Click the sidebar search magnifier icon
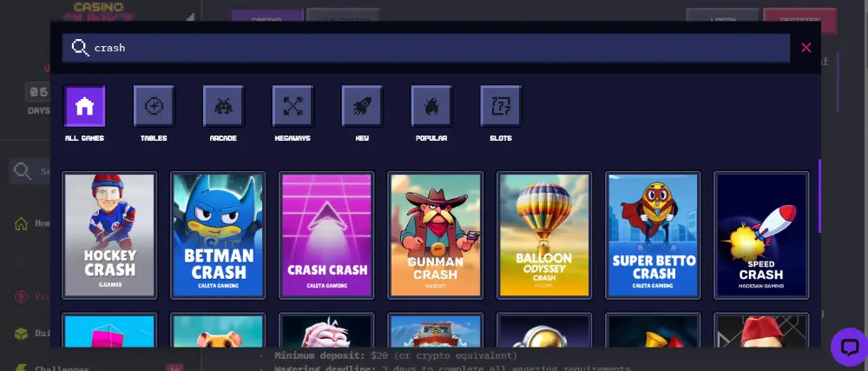 pos(23,171)
